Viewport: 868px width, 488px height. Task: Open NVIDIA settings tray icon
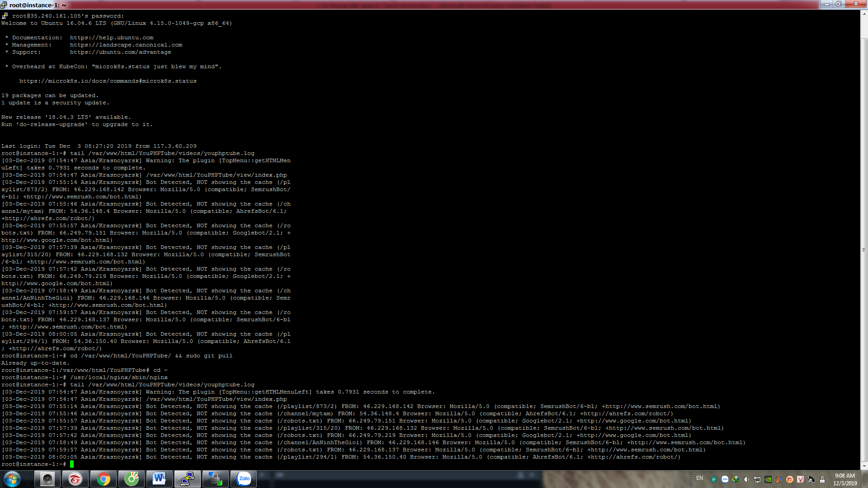(x=768, y=479)
